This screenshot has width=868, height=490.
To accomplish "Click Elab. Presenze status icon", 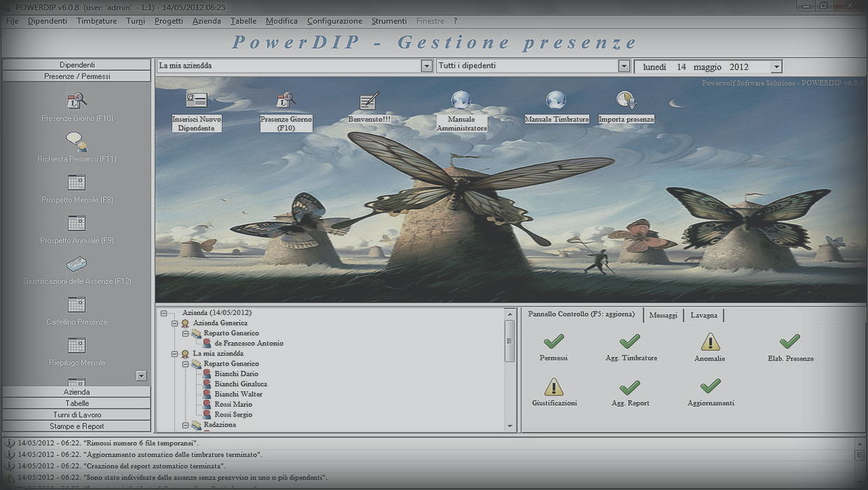I will pos(790,342).
